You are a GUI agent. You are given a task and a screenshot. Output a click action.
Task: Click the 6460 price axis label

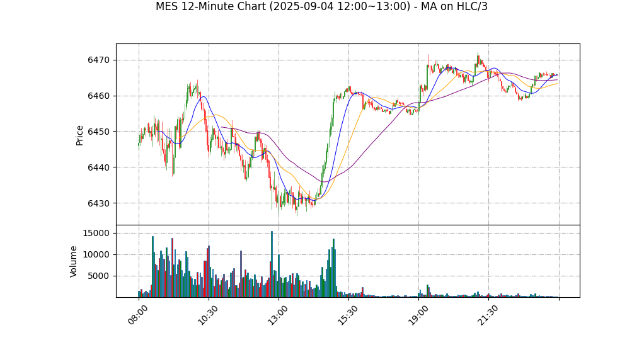(x=98, y=96)
